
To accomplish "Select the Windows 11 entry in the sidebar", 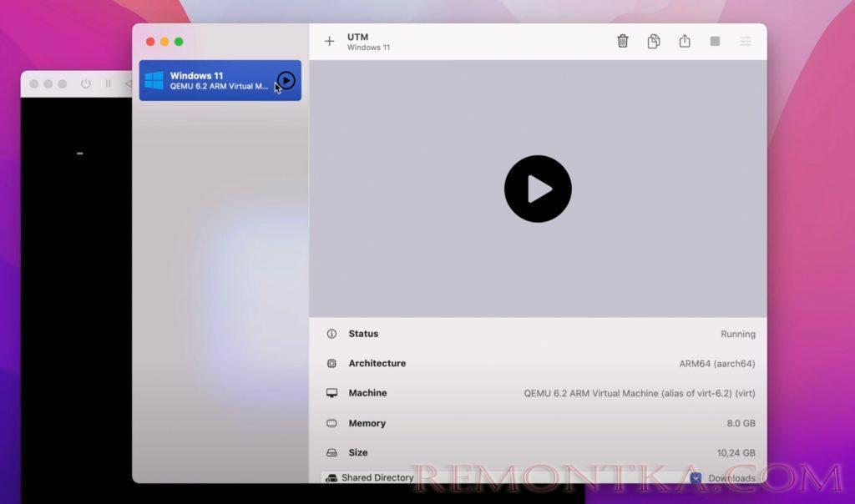I will pos(220,81).
